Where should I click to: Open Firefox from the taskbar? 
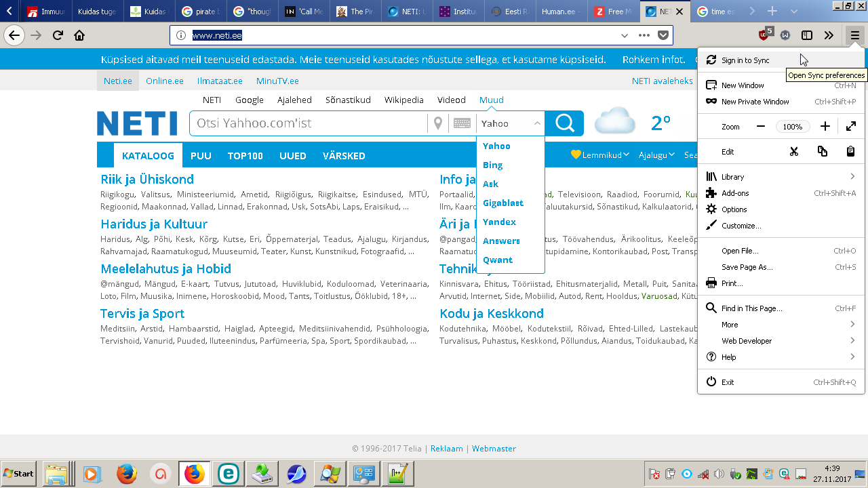[194, 474]
